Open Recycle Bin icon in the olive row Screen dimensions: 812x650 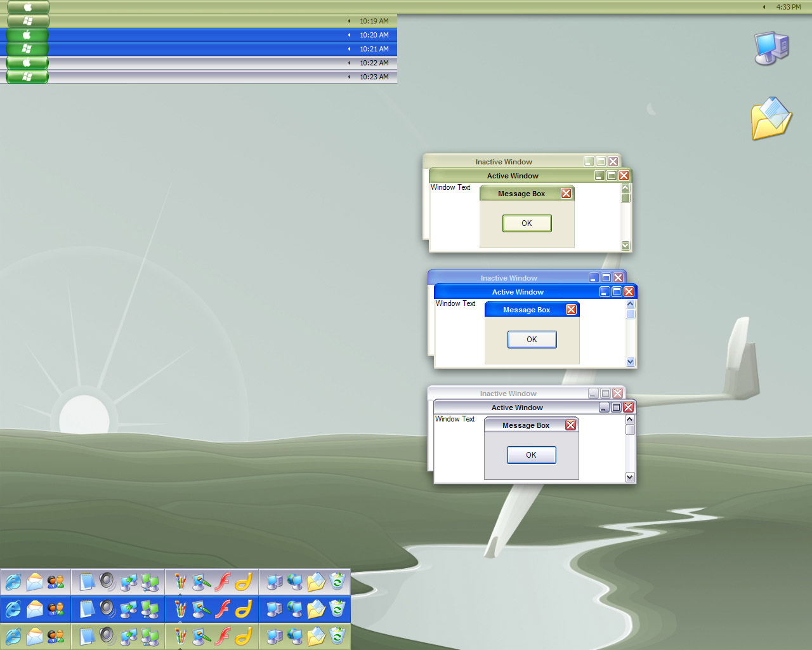[337, 635]
